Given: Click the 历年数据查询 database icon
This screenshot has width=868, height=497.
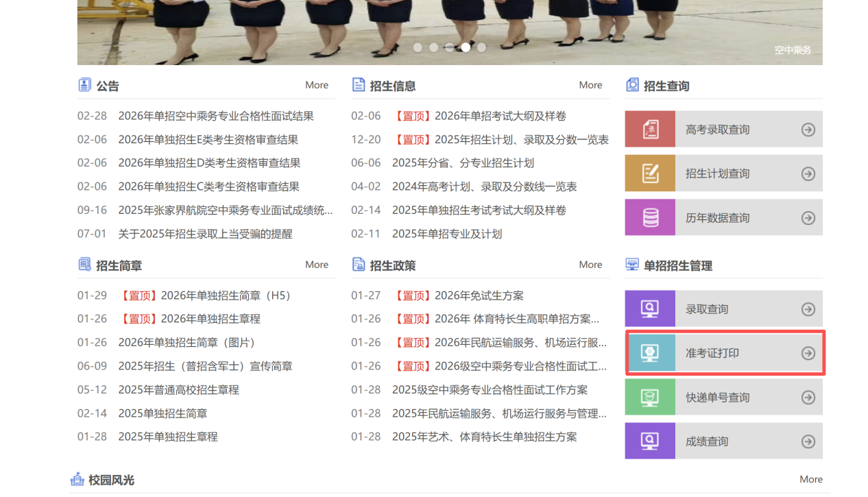Looking at the screenshot, I should point(649,218).
